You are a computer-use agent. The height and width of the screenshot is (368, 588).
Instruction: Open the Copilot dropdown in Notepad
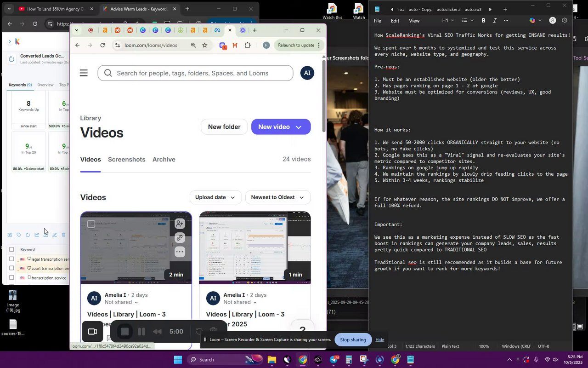coord(535,21)
